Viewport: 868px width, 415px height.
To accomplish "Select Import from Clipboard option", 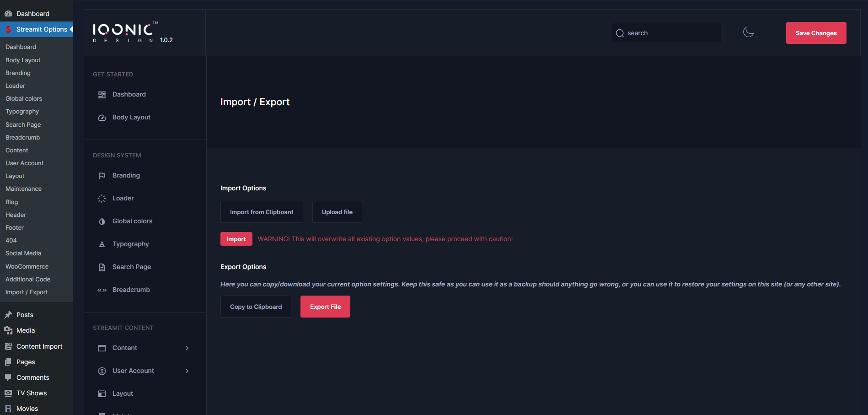I will (x=262, y=212).
